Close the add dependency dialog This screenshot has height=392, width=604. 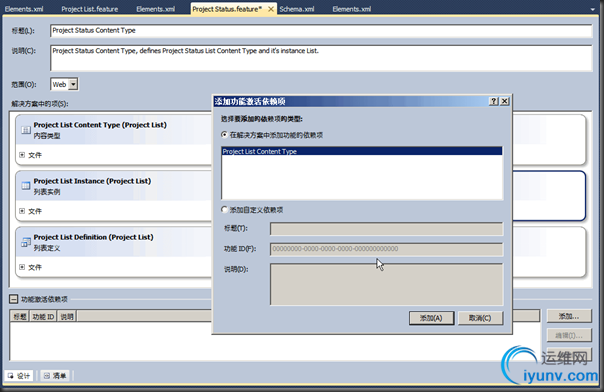pyautogui.click(x=504, y=101)
